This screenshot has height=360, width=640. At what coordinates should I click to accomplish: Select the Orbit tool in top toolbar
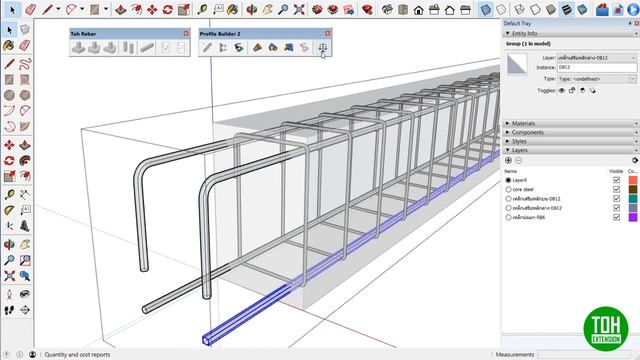point(251,9)
